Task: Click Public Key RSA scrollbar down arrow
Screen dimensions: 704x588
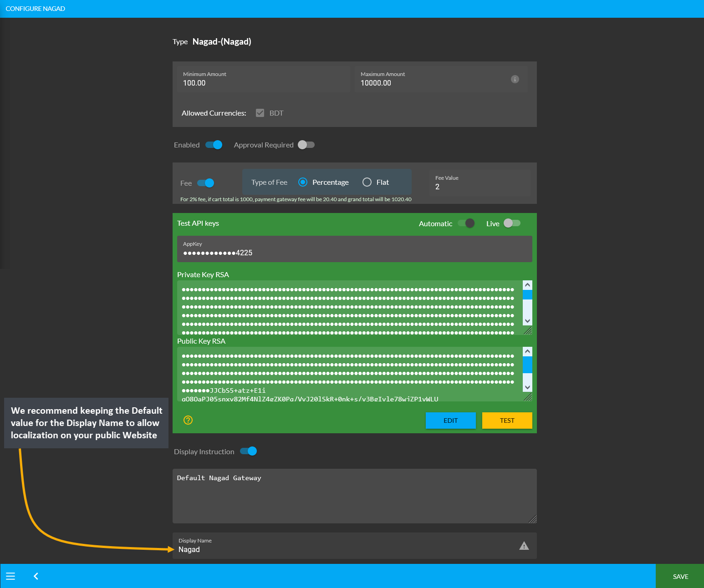Action: coord(527,387)
